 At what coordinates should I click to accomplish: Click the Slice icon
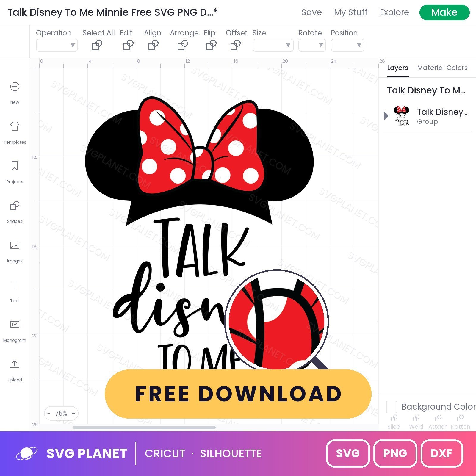point(394,418)
